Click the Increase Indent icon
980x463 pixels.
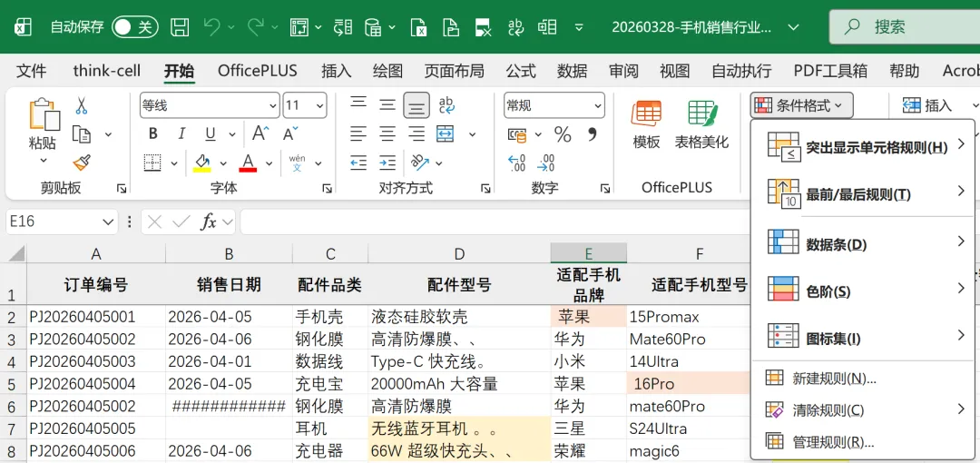click(x=387, y=163)
